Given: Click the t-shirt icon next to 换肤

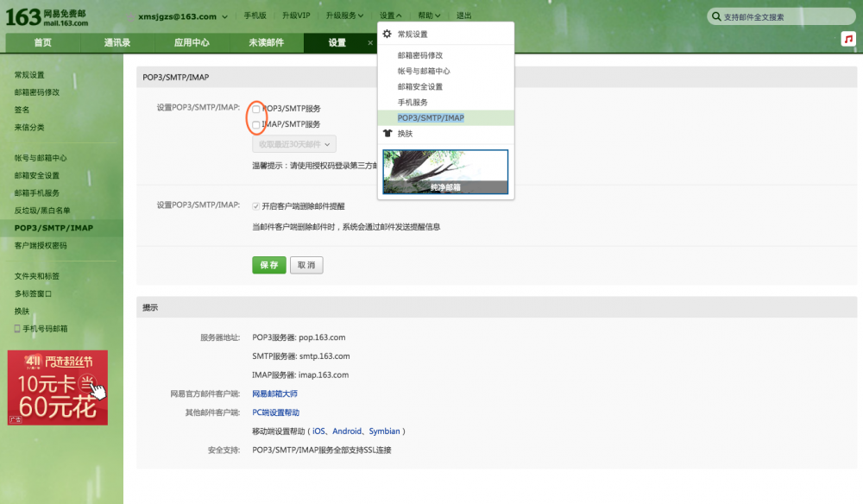Looking at the screenshot, I should click(386, 133).
